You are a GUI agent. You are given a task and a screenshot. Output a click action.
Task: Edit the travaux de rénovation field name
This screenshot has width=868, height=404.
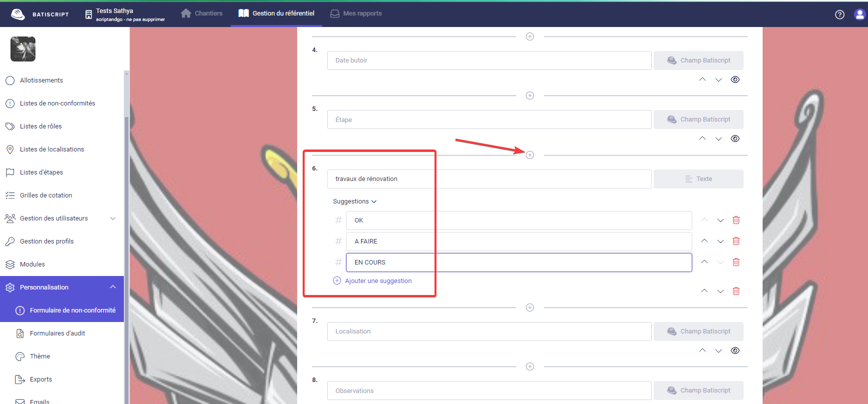point(489,179)
